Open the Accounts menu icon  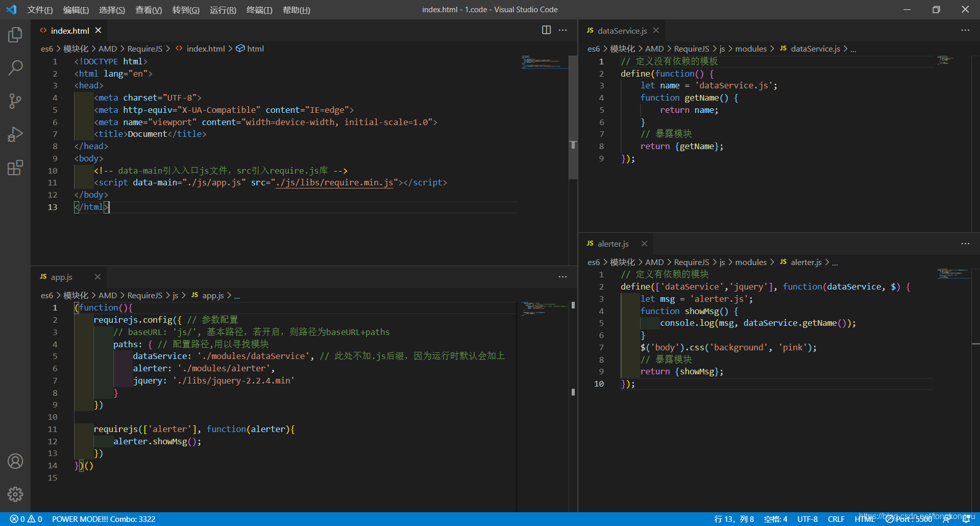click(15, 461)
